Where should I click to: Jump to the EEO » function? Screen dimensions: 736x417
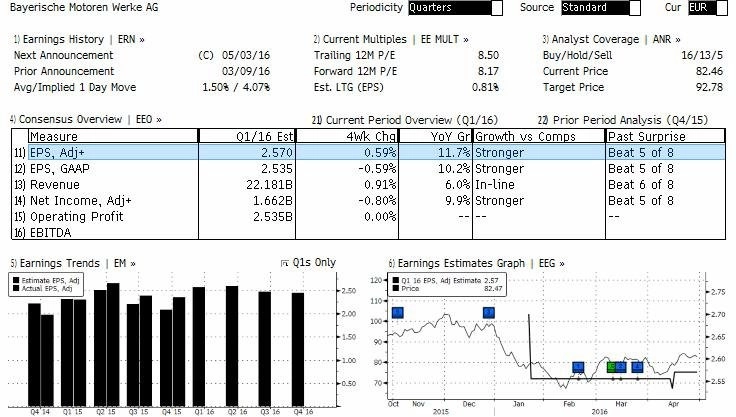coord(149,119)
